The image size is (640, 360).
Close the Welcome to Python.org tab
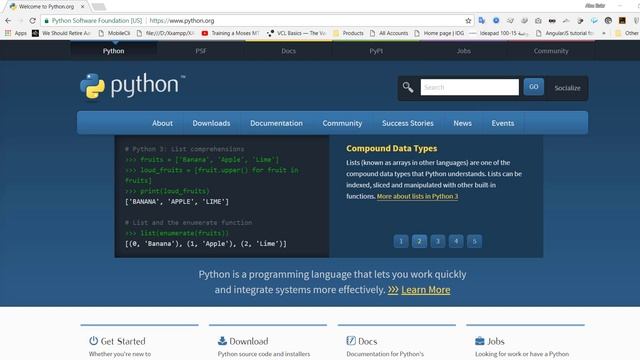click(82, 7)
